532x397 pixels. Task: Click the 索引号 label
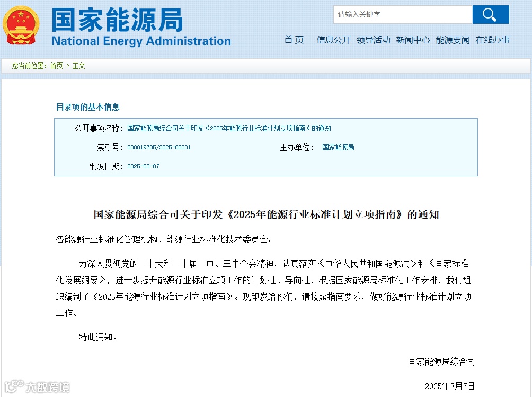point(110,147)
